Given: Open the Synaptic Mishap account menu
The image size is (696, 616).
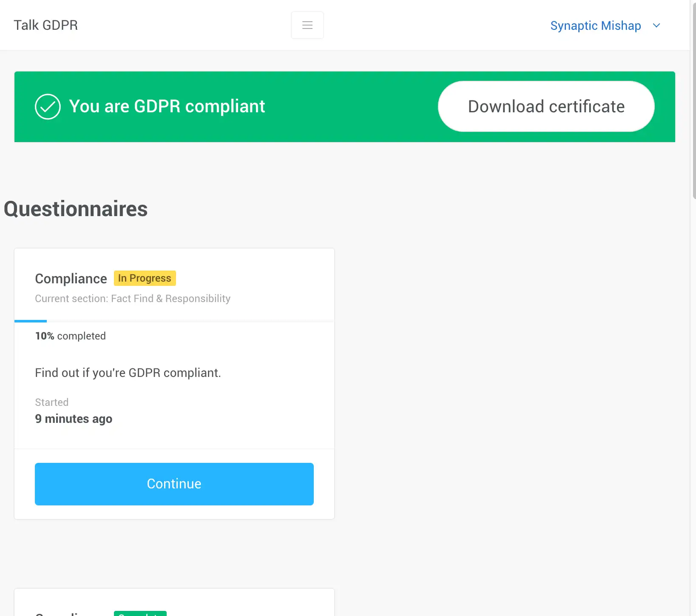Looking at the screenshot, I should pos(595,26).
